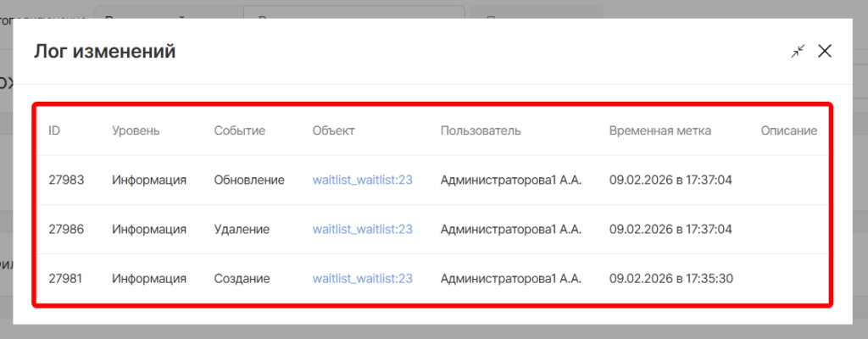Select the ID cell 27981
The width and height of the screenshot is (868, 339).
66,278
